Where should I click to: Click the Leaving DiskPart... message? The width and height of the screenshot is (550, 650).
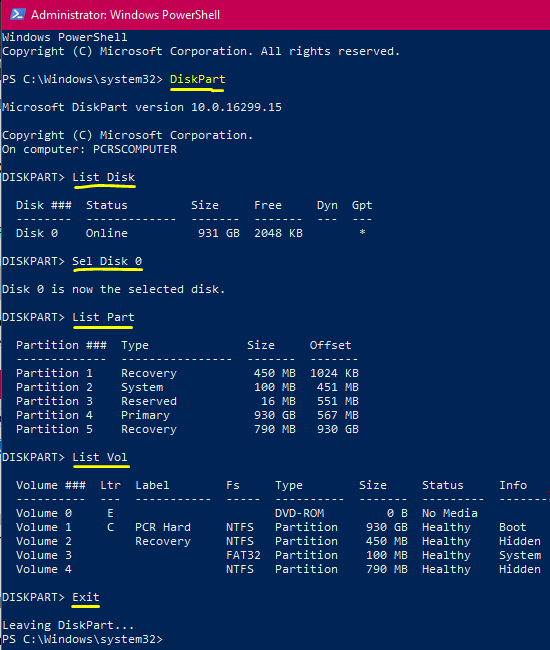[x=68, y=625]
